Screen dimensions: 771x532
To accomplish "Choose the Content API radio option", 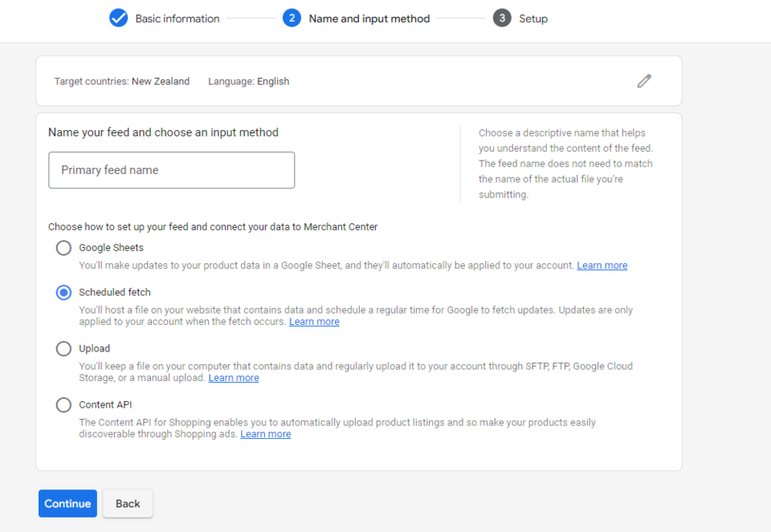I will (63, 405).
